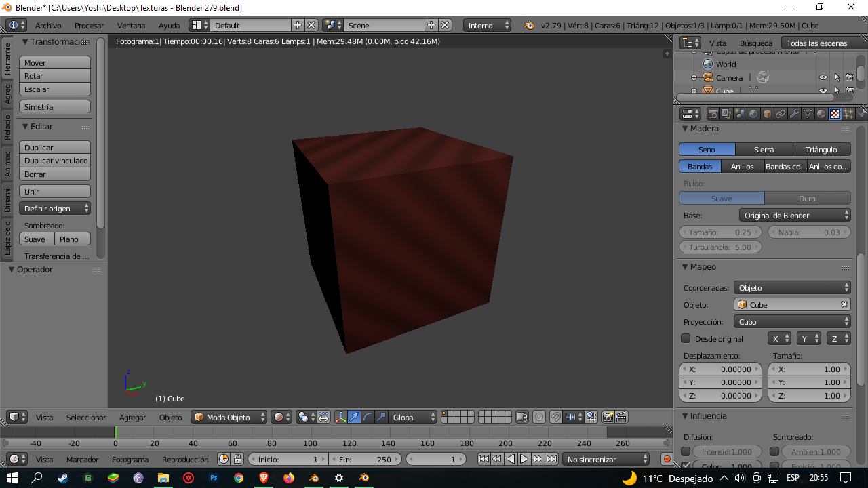Toggle Camera selectability arrow in the outliner

[837, 78]
